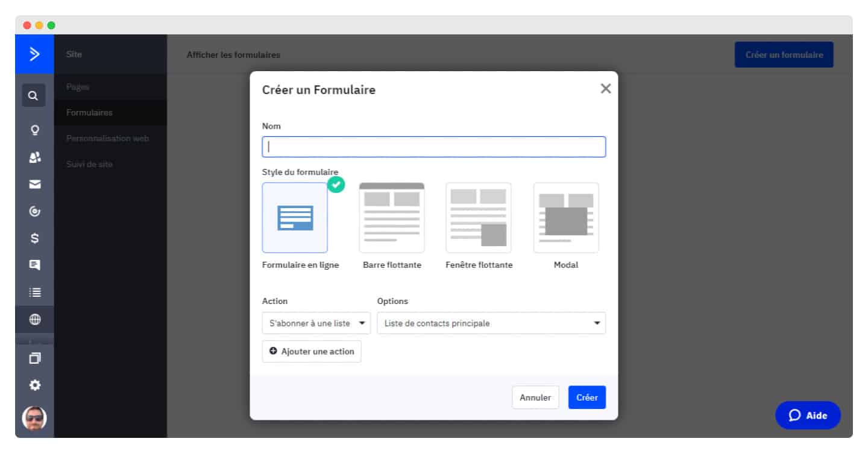Select the Formulaire en ligne style
This screenshot has height=453, width=868.
pos(295,218)
